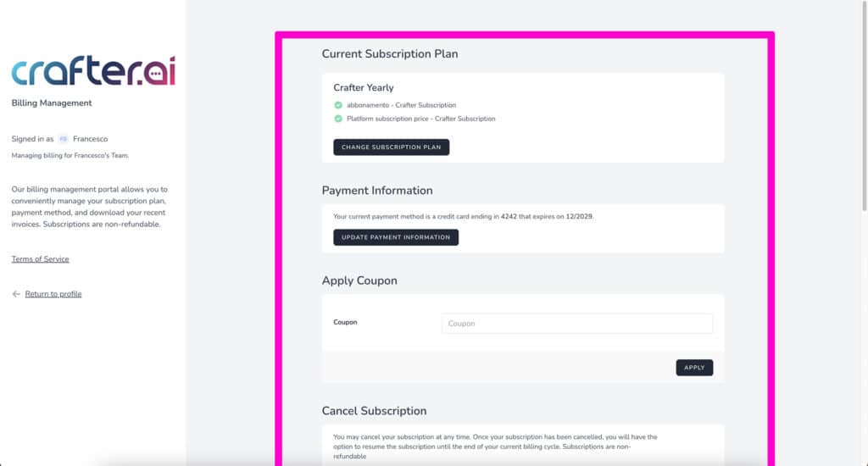Viewport: 868px width, 466px height.
Task: Click the 'Signed in as' text
Action: 33,139
